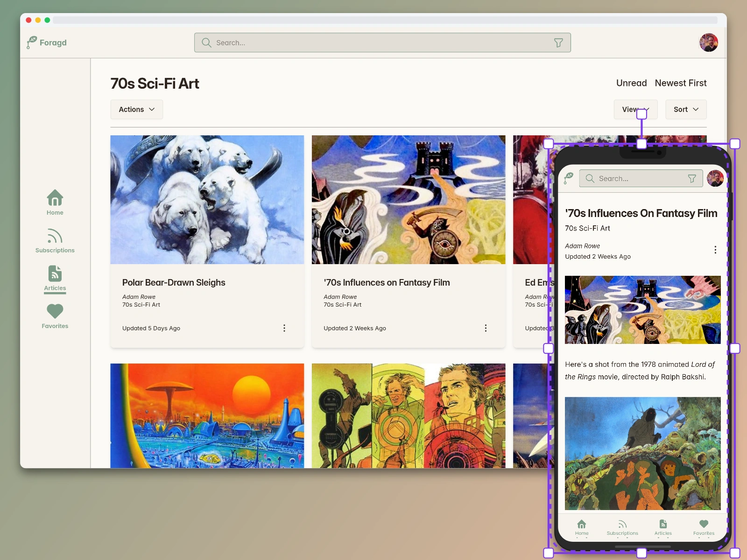This screenshot has height=560, width=747.
Task: Click the Unread filter label
Action: click(631, 83)
